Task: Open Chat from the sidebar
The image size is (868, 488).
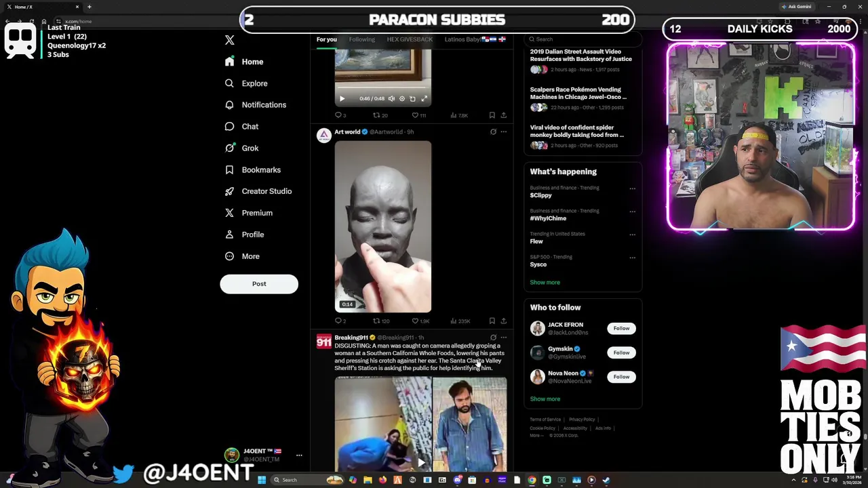Action: (x=241, y=127)
